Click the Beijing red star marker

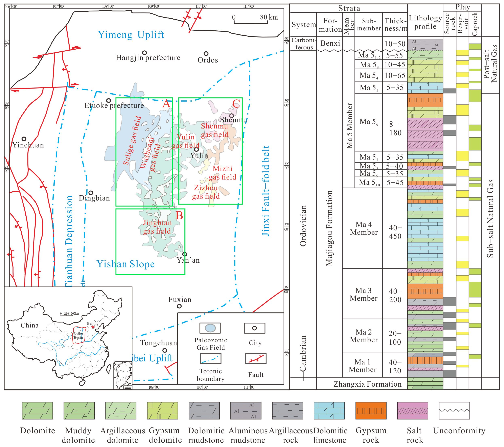click(93, 327)
